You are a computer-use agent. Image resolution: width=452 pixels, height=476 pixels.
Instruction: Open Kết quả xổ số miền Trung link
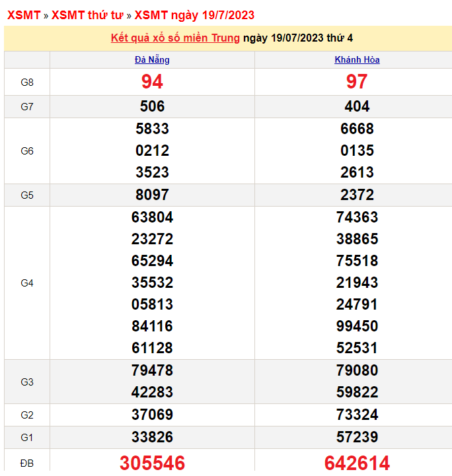(x=175, y=38)
